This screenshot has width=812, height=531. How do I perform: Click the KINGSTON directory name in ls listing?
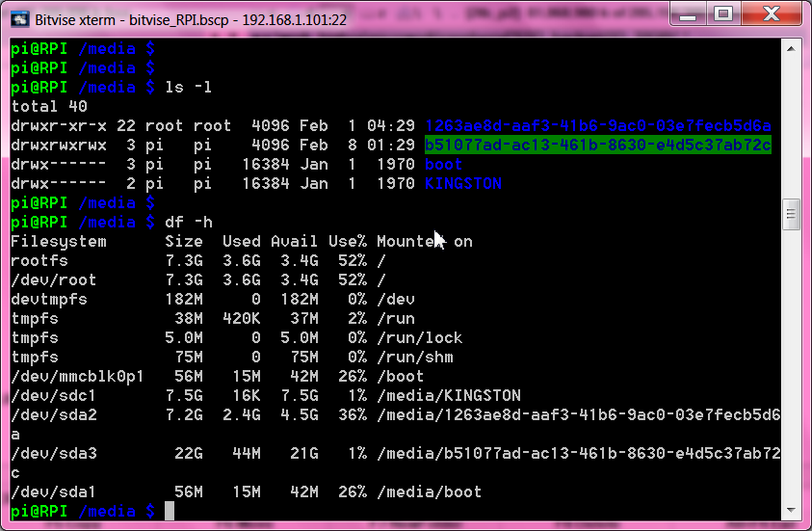(462, 183)
